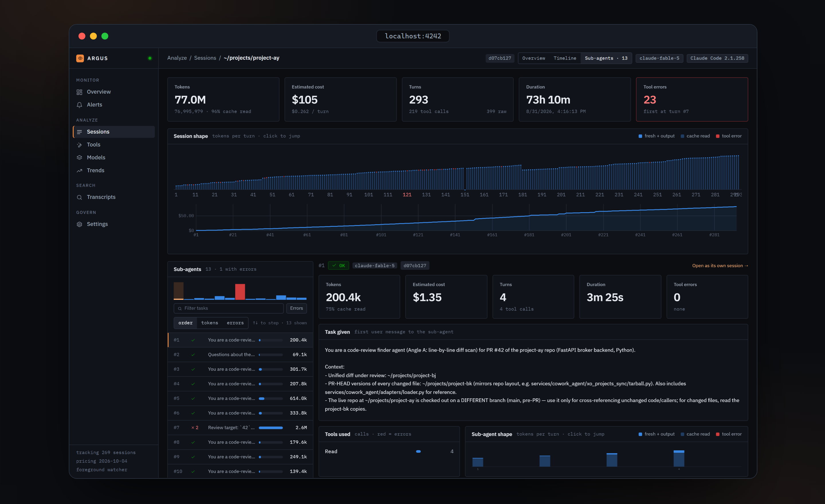Click the OK status badge for sub-agent #1

tap(339, 266)
